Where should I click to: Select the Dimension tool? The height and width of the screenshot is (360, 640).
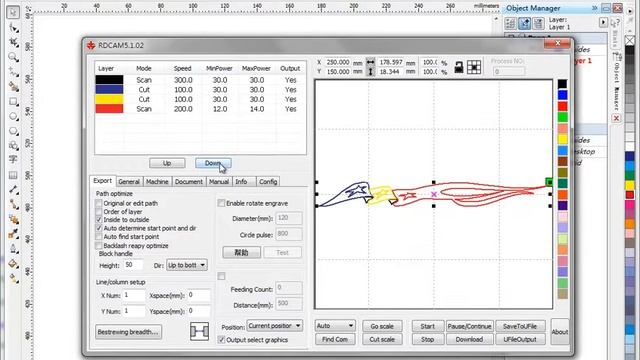[x=13, y=190]
